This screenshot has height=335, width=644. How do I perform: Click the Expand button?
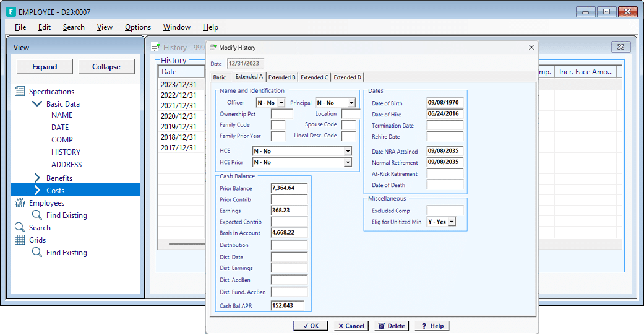(x=45, y=67)
